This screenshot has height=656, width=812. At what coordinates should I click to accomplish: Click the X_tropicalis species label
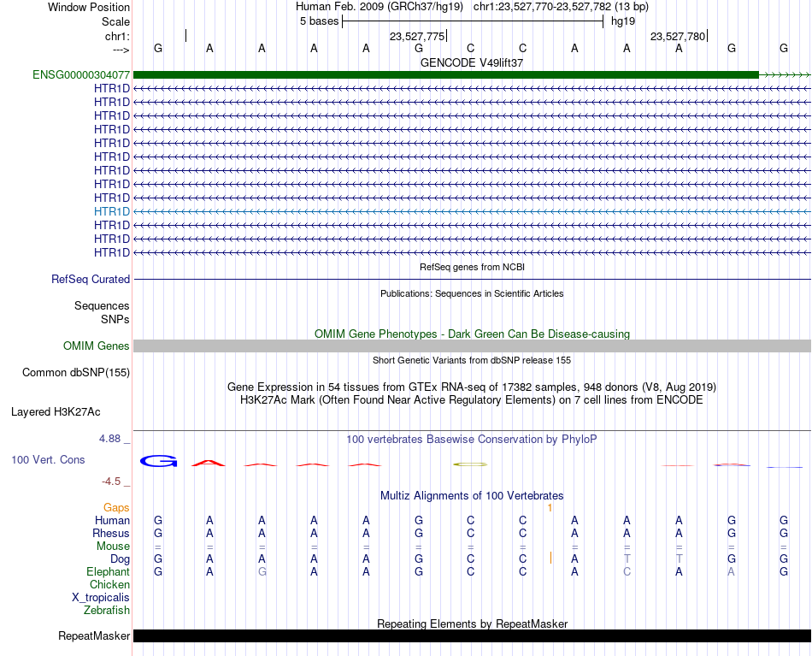pyautogui.click(x=101, y=598)
